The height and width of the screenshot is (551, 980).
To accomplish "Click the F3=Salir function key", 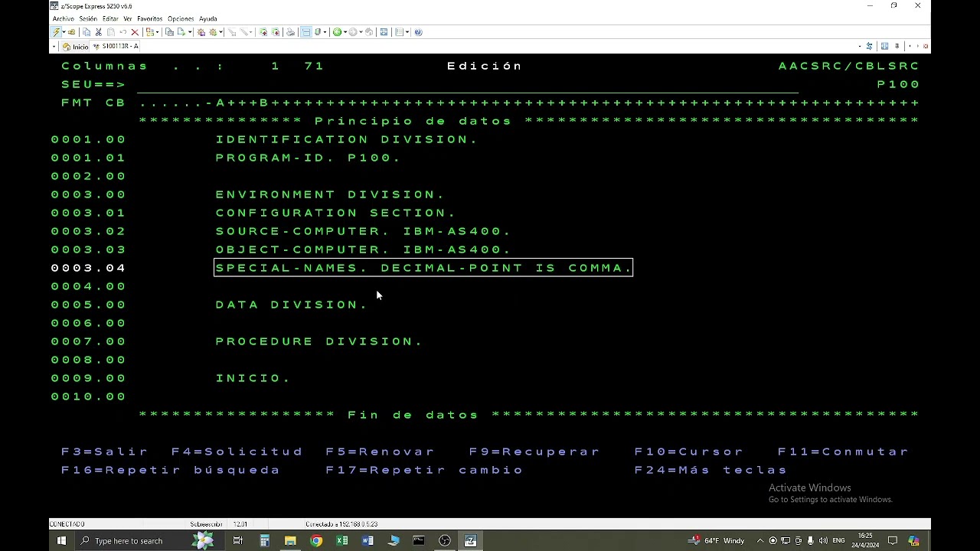I will point(105,452).
